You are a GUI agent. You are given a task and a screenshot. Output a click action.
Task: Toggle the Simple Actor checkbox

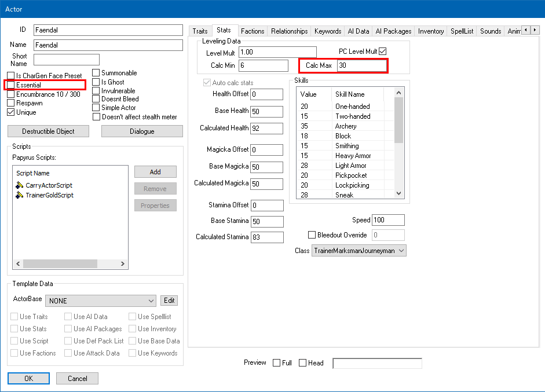[96, 108]
